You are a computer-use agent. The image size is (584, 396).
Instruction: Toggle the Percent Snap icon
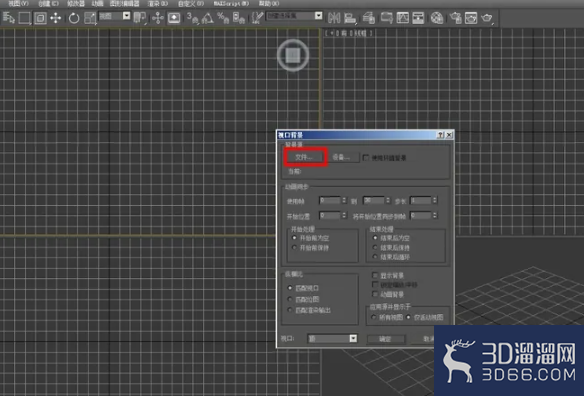223,18
